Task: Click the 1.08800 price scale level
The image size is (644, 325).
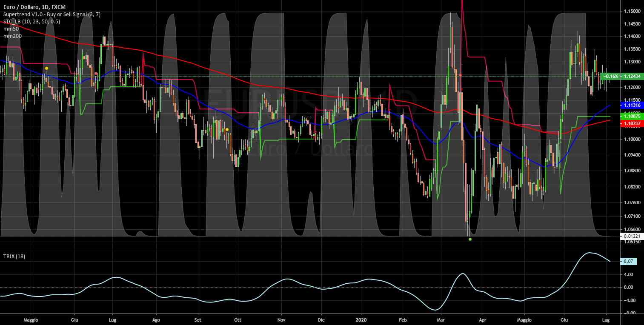Action: 632,171
